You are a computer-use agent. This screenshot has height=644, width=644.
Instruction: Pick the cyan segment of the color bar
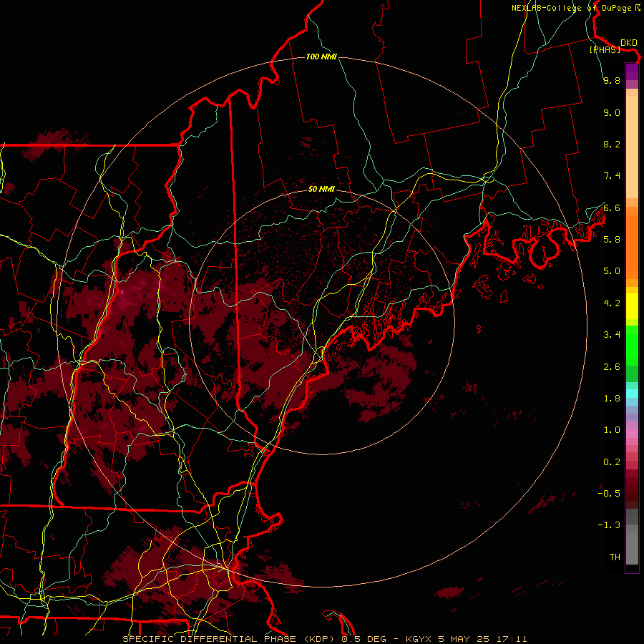(x=632, y=393)
